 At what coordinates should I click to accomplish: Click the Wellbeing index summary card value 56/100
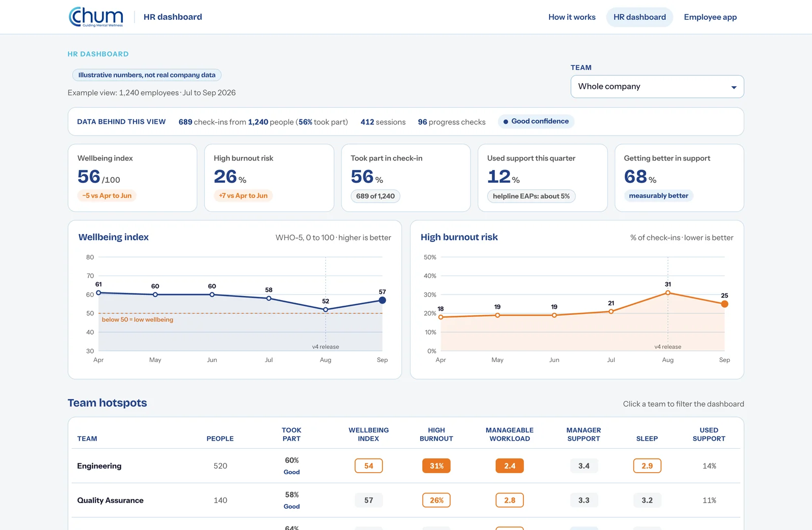pos(99,177)
